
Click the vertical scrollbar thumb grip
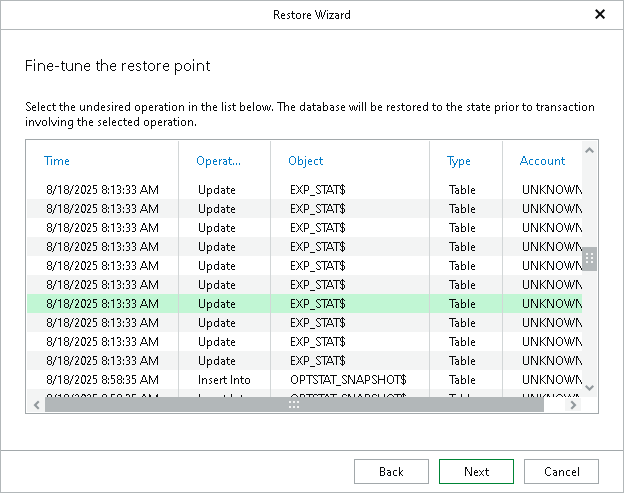[x=589, y=259]
